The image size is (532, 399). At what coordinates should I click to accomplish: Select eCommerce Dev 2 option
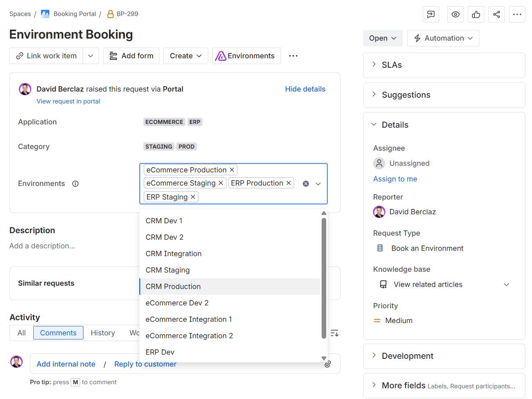click(230, 303)
